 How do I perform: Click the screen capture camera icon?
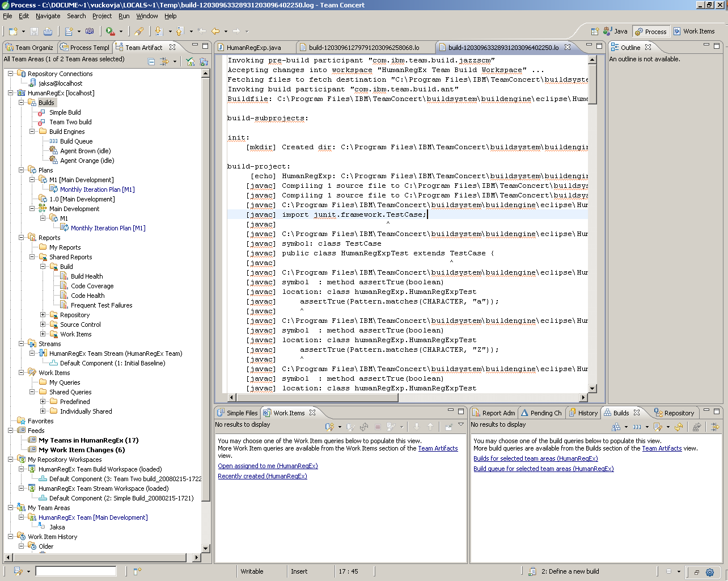[90, 31]
